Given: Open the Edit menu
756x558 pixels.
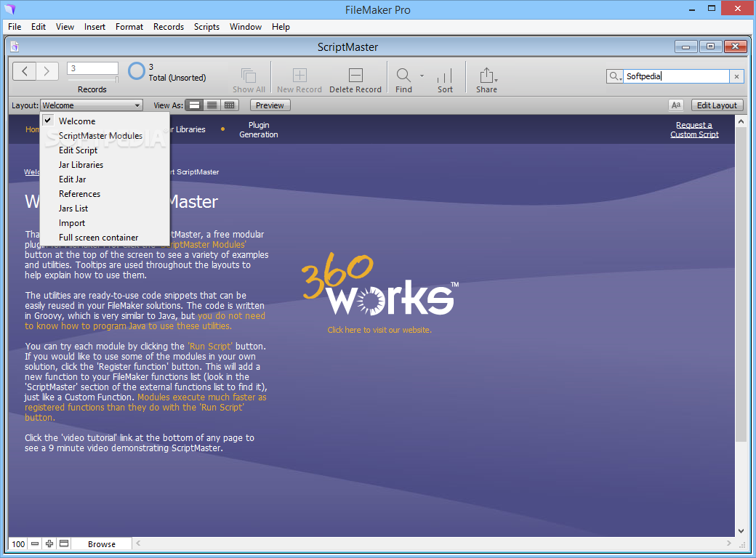Looking at the screenshot, I should [x=39, y=26].
